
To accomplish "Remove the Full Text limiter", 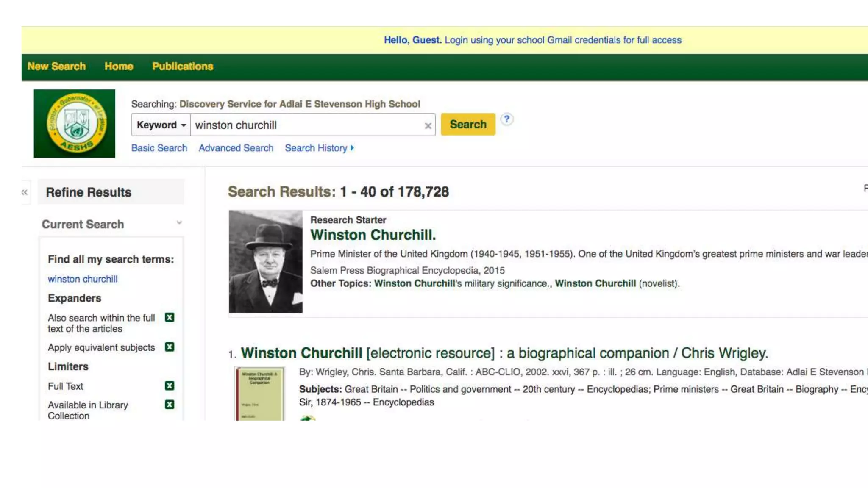I will click(170, 385).
